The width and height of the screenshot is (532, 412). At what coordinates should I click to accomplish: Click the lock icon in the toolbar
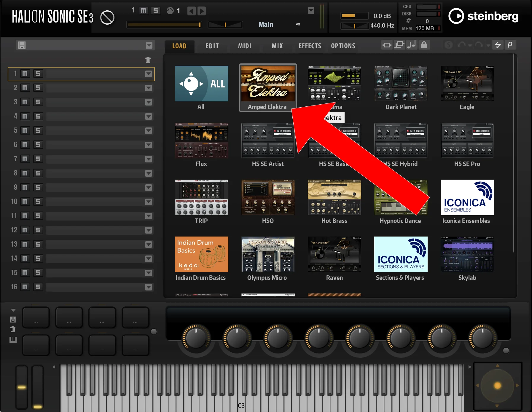pos(424,45)
